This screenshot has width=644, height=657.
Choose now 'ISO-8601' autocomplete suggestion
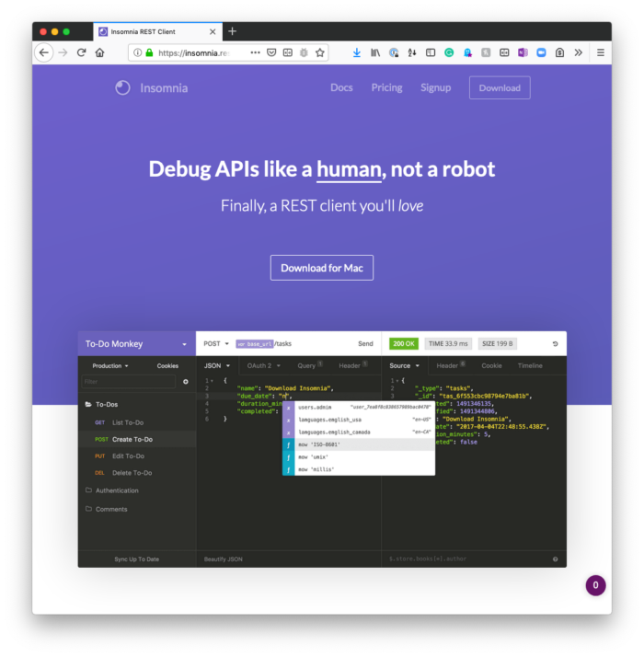pos(359,444)
